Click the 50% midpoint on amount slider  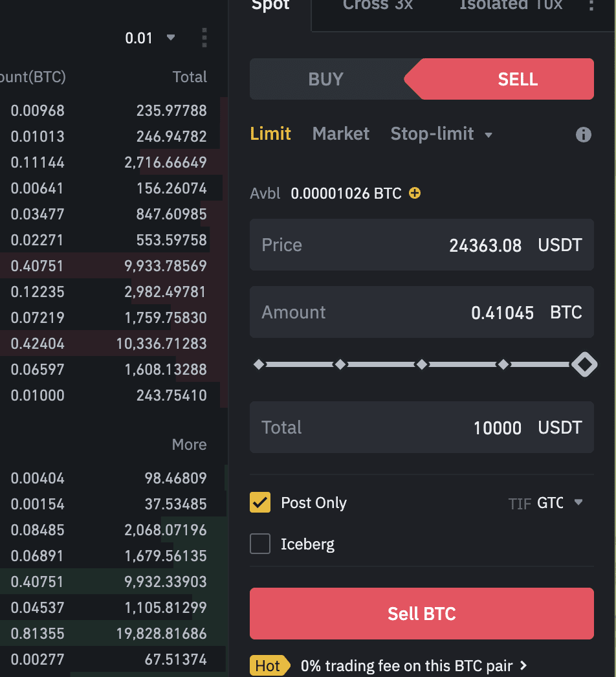pyautogui.click(x=422, y=365)
